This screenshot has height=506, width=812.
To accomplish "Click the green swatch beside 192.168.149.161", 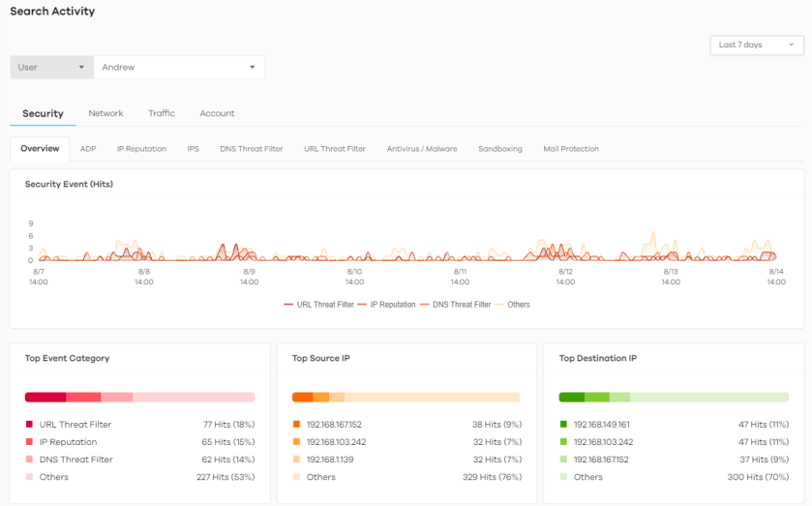I will pyautogui.click(x=563, y=425).
